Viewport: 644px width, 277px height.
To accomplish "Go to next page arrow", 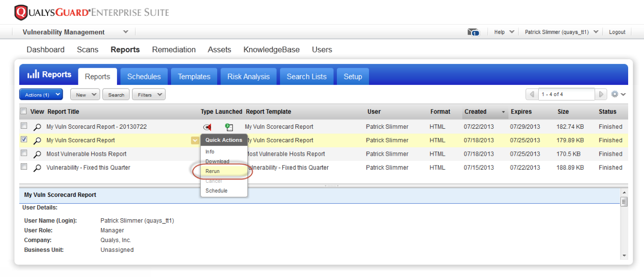I will 602,94.
